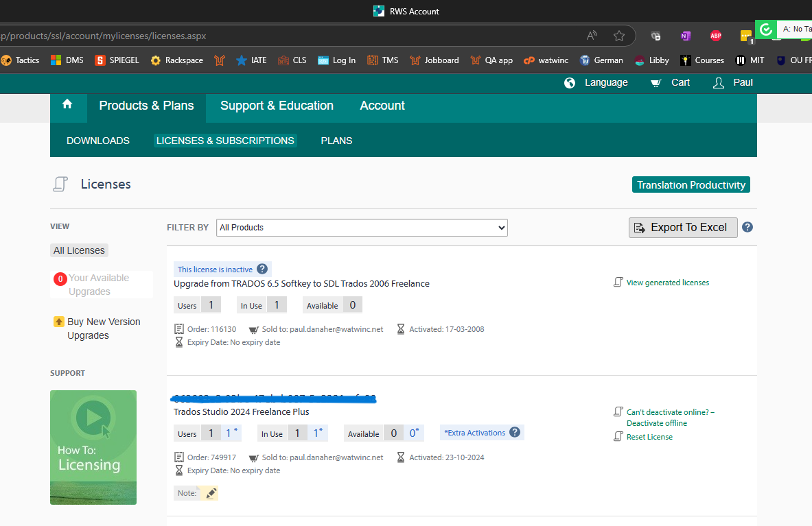Image resolution: width=812 pixels, height=526 pixels.
Task: Click Upgrade from TRADOS 6.5 Softkey title
Action: pos(301,283)
